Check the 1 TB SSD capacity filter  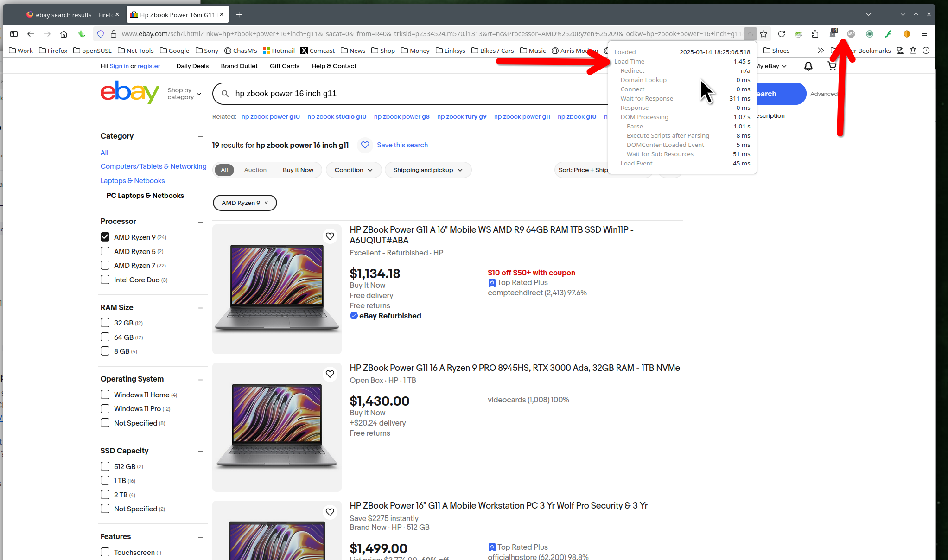(x=105, y=480)
